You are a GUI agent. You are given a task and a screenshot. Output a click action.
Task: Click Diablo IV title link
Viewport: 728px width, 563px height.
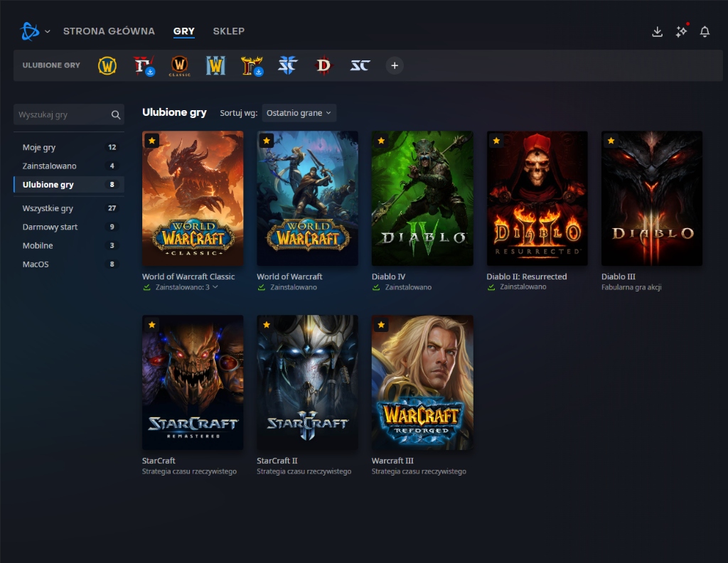[x=389, y=276]
